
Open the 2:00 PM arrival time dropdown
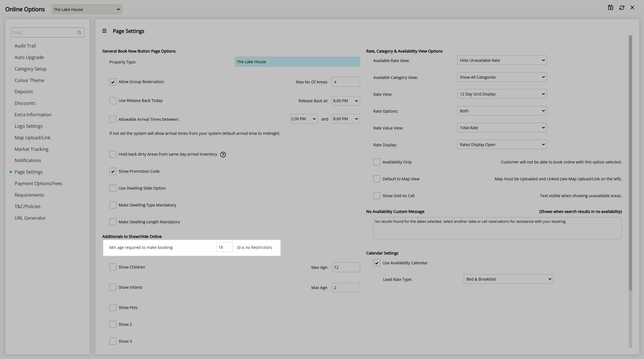[304, 119]
